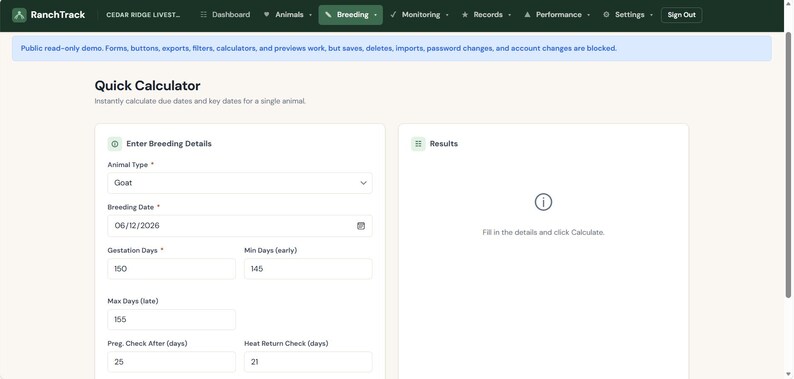
Task: Click the RanchTrack brand name
Action: [58, 15]
